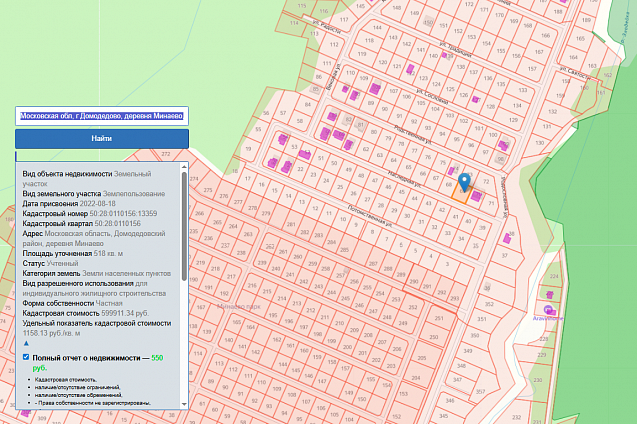Select plot number 352 on the map
637x424 pixels.
point(489,304)
